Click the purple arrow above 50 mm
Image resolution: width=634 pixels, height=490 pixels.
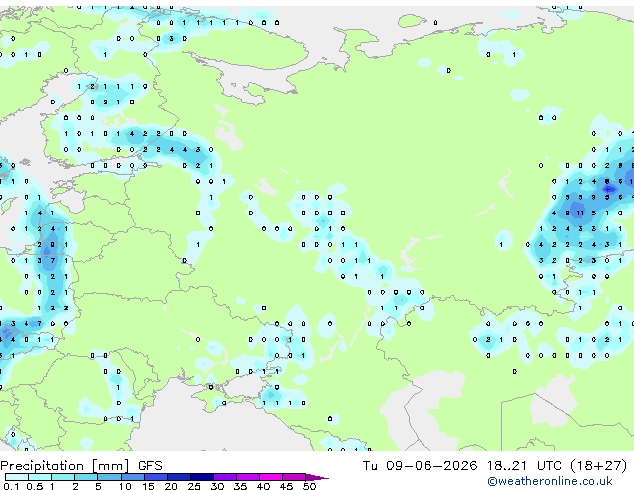pos(316,477)
